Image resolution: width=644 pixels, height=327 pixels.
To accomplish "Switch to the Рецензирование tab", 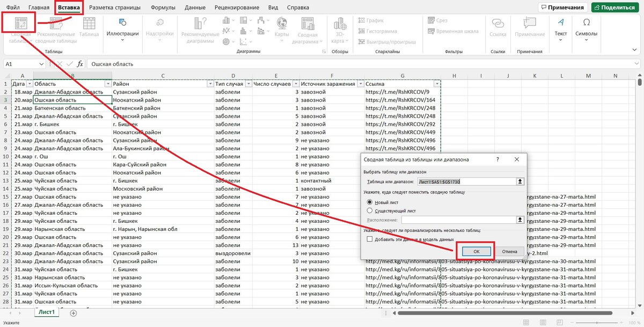I will coord(238,8).
